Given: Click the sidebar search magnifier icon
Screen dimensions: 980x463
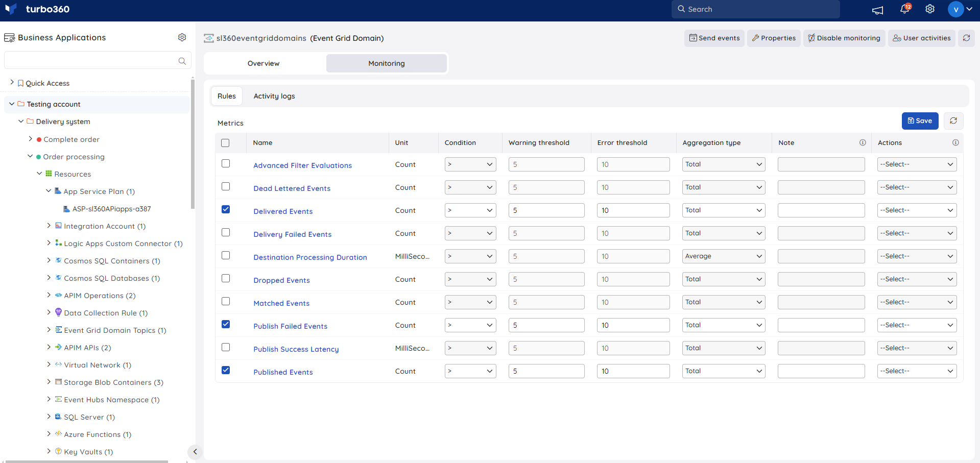Looking at the screenshot, I should click(x=182, y=61).
